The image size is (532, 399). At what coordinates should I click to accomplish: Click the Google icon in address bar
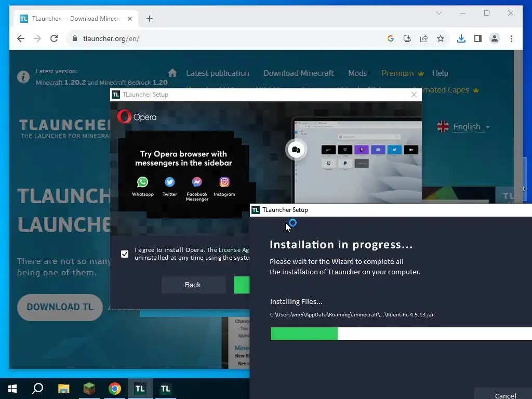(x=391, y=38)
